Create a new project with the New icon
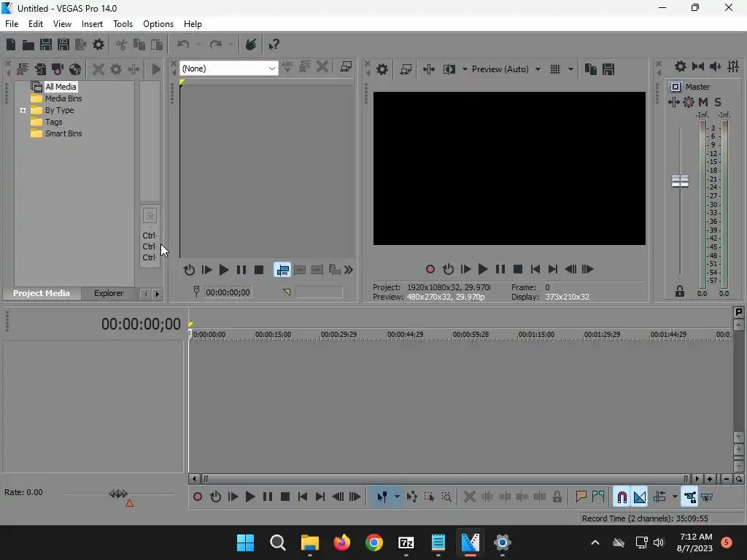 (x=11, y=44)
